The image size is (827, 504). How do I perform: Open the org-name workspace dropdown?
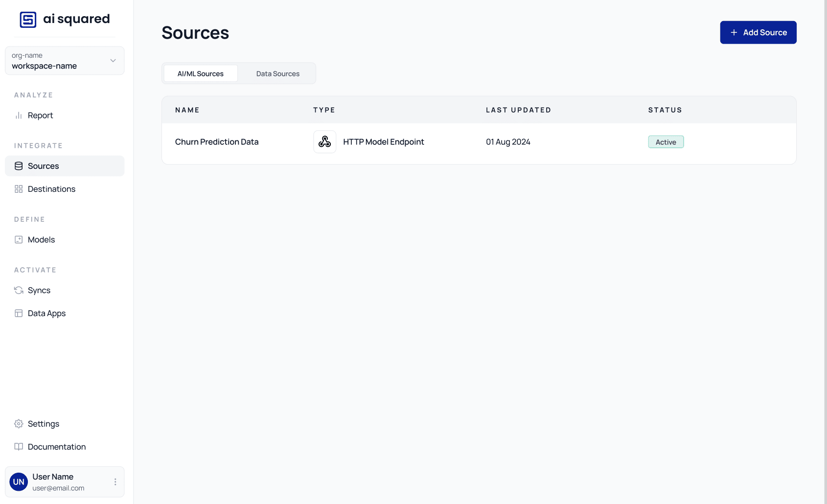65,61
